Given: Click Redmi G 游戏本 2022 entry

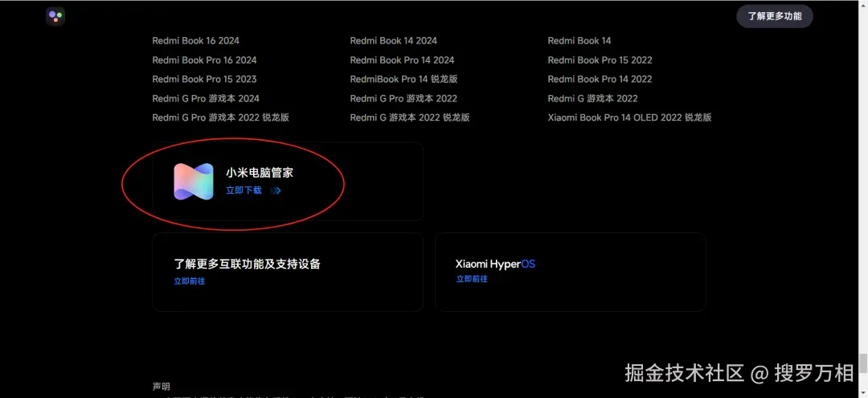Looking at the screenshot, I should pyautogui.click(x=593, y=99).
